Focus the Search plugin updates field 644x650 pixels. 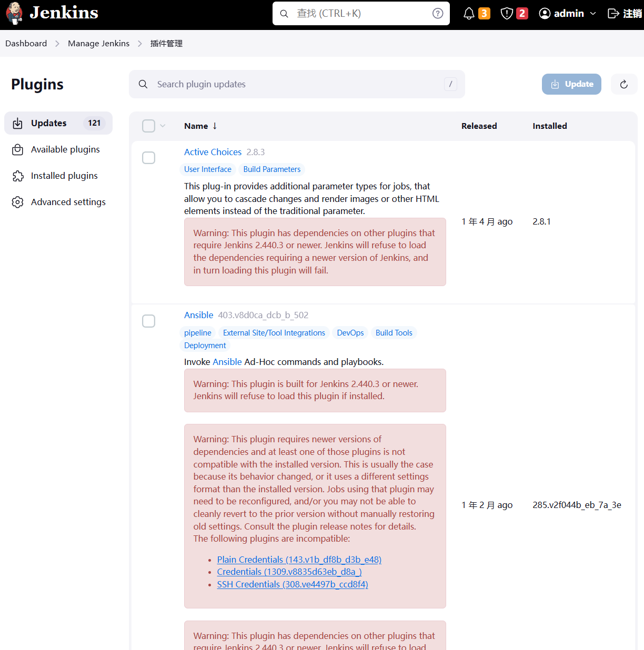297,84
